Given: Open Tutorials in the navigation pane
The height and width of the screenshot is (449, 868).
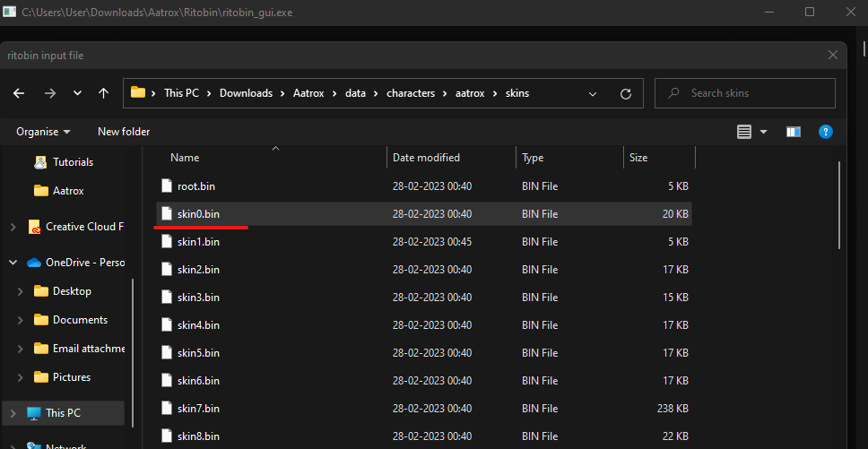Looking at the screenshot, I should pos(63,162).
